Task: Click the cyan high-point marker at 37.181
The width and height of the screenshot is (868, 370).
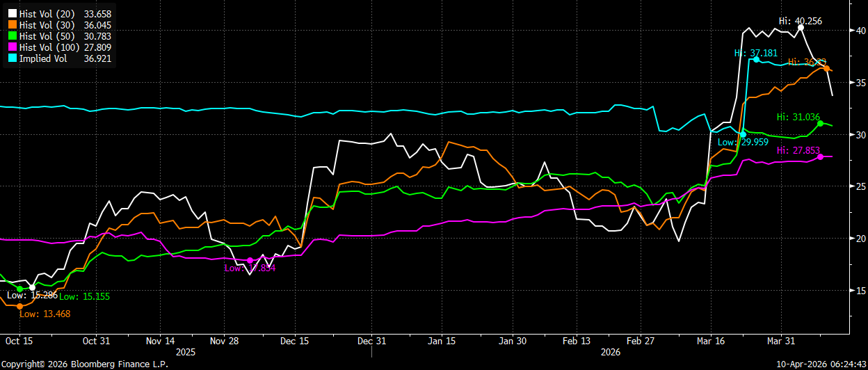Action: [x=756, y=60]
